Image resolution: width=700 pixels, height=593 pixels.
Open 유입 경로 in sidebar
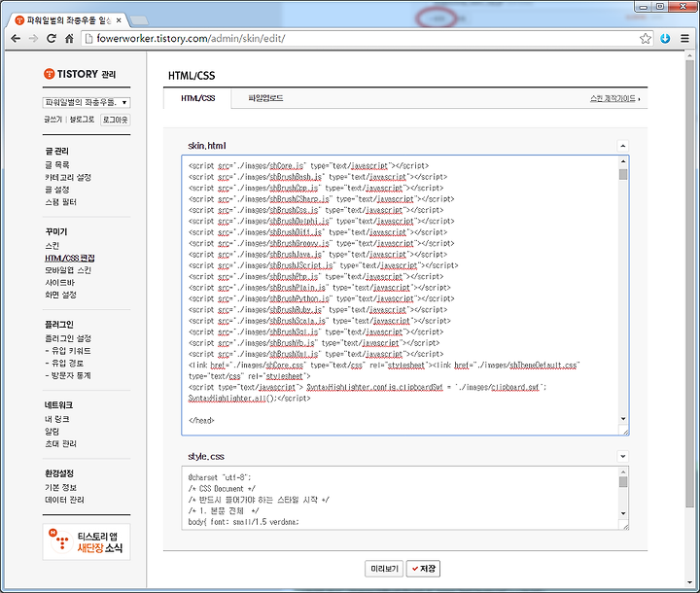coord(64,363)
